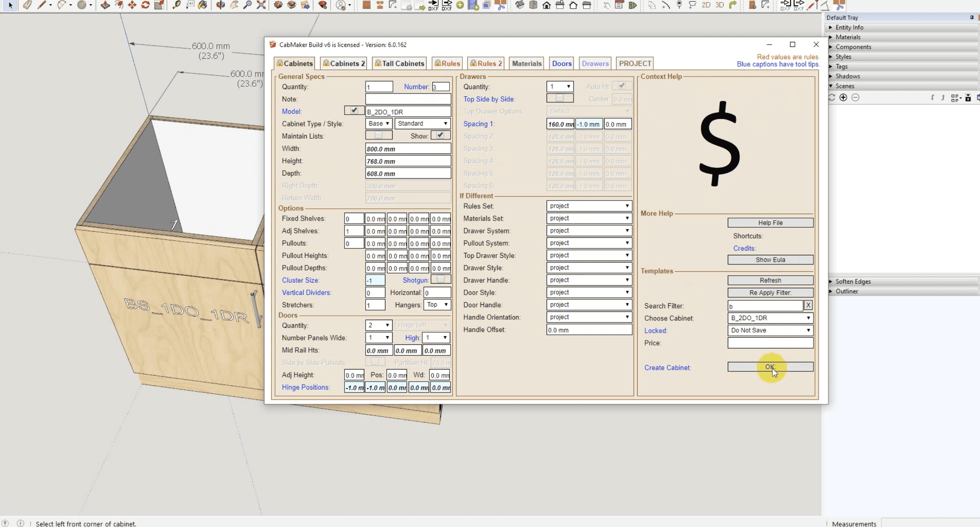
Task: Enable the Maintain Lists checkbox
Action: (378, 135)
